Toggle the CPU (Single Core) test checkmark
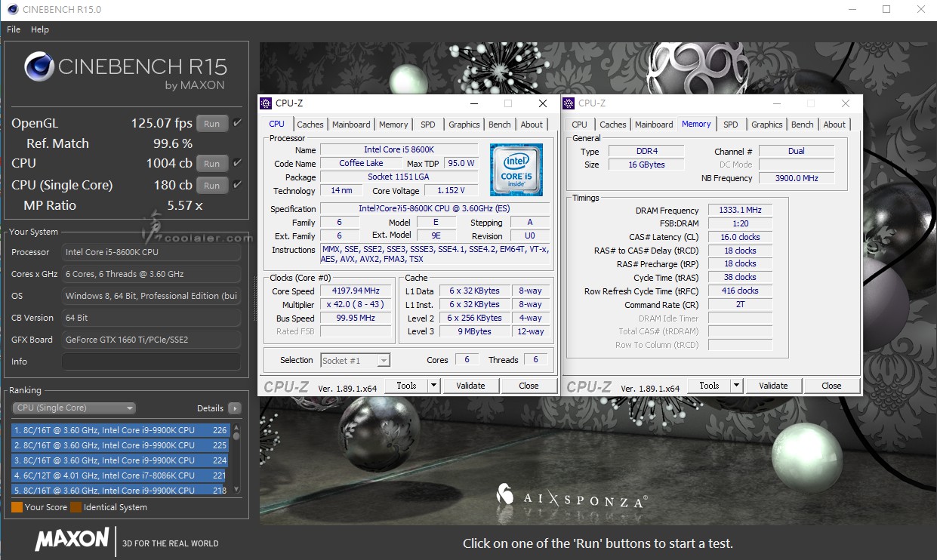The height and width of the screenshot is (560, 937). pos(238,185)
